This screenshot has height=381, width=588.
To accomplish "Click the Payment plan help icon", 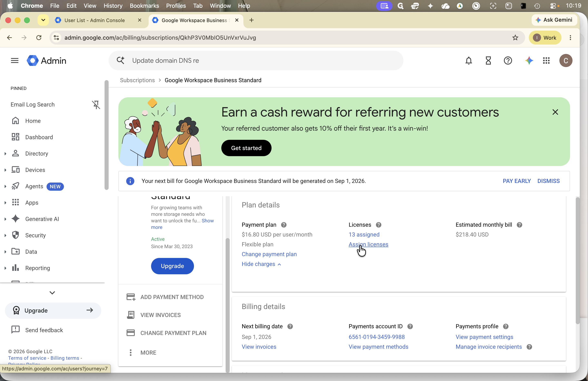I will tap(284, 225).
